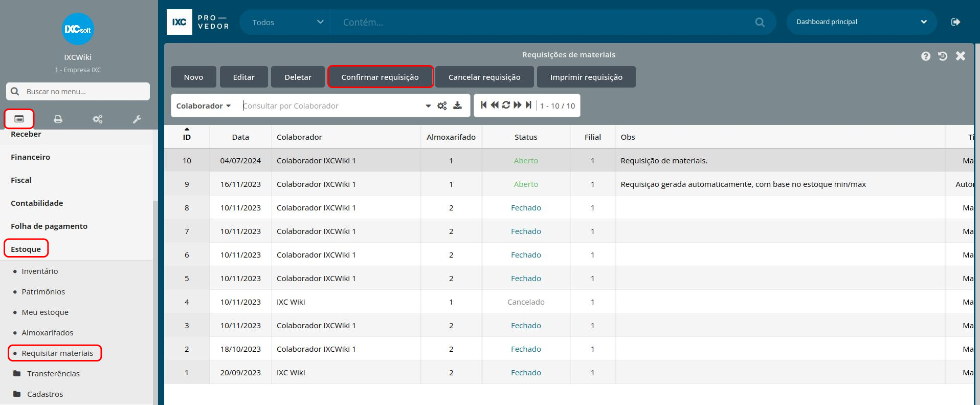Sort grid by ID column header
Image resolution: width=980 pixels, height=405 pixels.
(x=187, y=137)
